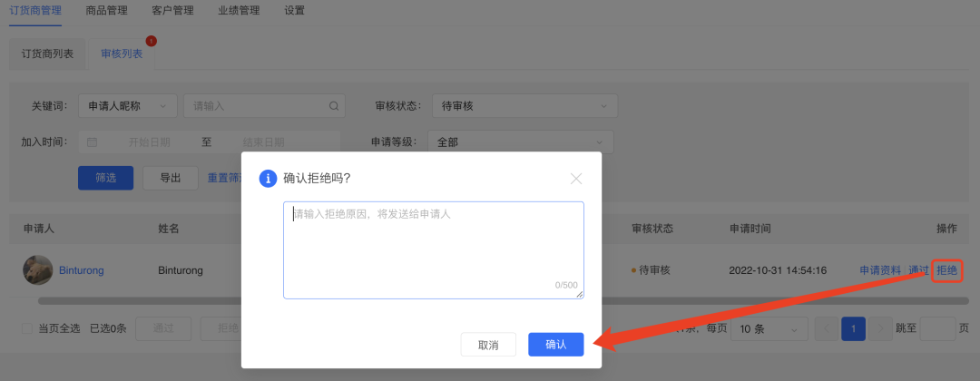Switch to the 订货商列表 tab
The image size is (980, 381).
coord(48,54)
